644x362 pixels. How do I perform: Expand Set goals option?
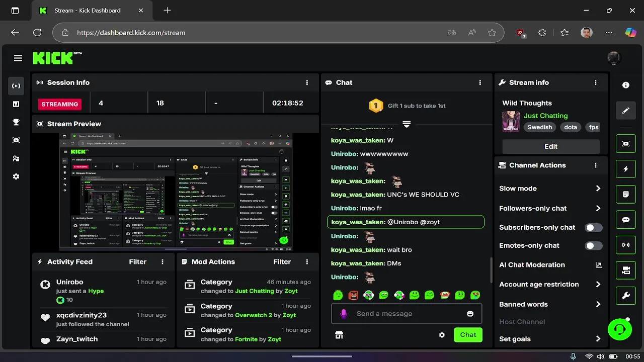click(550, 339)
